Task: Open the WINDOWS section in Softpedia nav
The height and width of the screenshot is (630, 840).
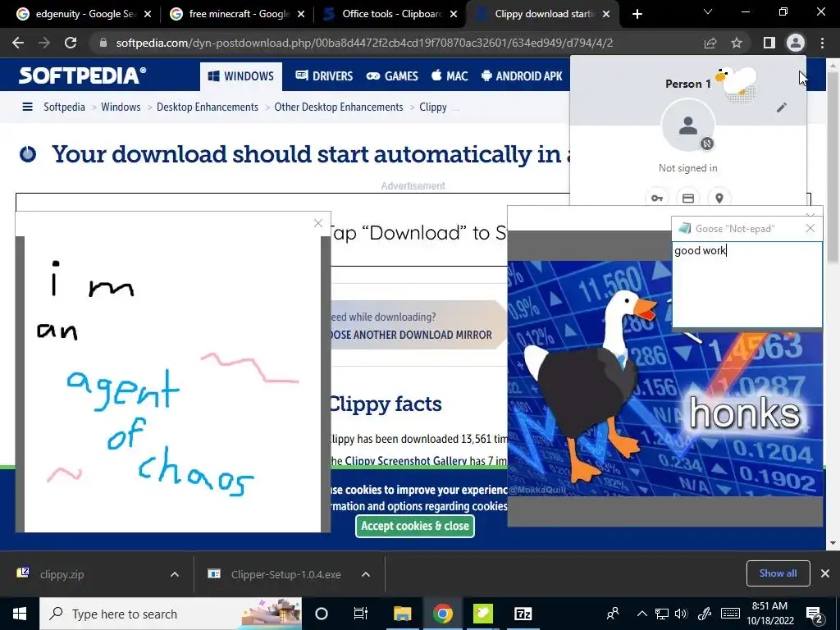Action: tap(241, 76)
